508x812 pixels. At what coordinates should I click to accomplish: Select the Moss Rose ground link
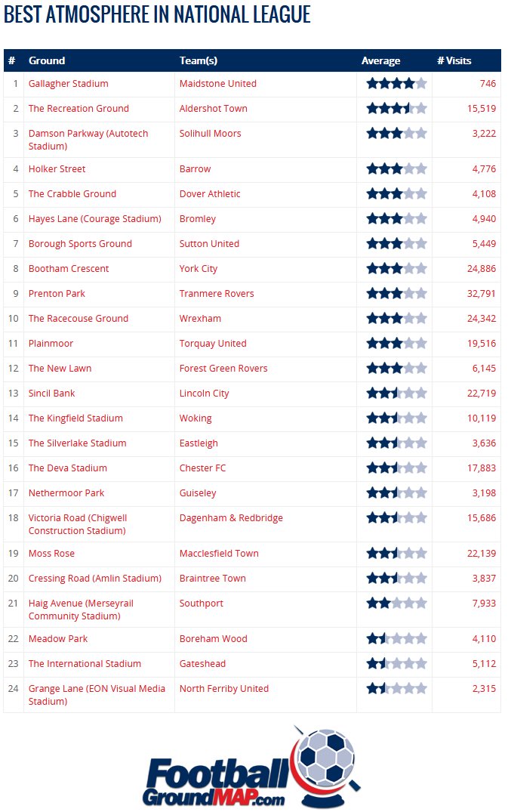(51, 554)
